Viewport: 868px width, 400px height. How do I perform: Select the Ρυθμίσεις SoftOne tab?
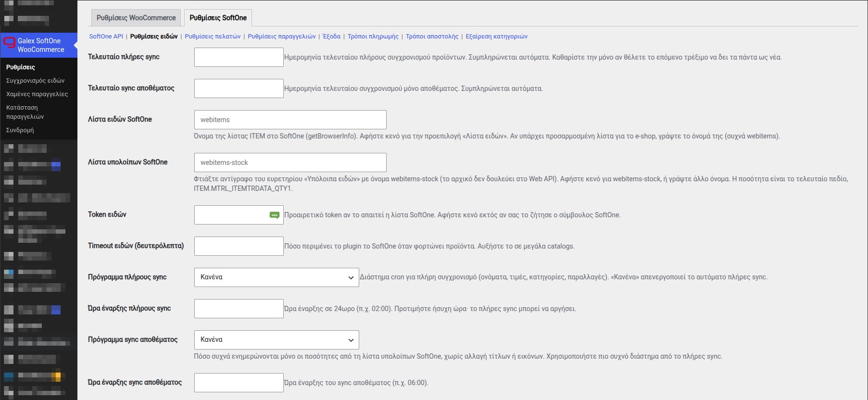[218, 18]
